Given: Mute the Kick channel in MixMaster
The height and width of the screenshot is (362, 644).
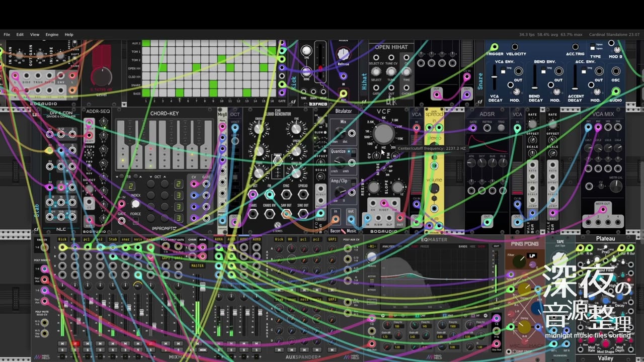Looking at the screenshot, I should point(62,343).
